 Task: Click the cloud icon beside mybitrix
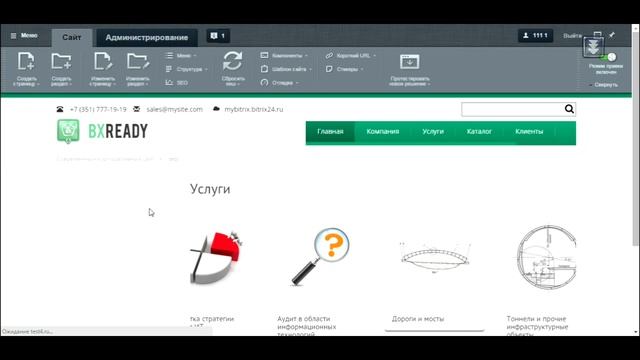click(x=216, y=109)
